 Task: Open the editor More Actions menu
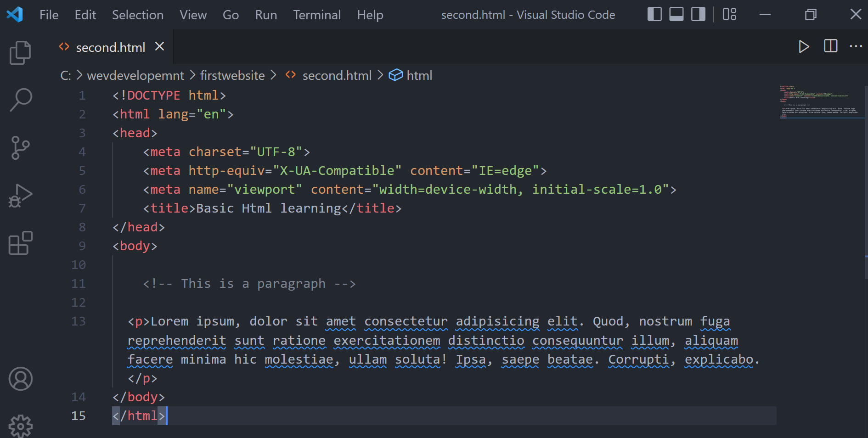(x=856, y=46)
